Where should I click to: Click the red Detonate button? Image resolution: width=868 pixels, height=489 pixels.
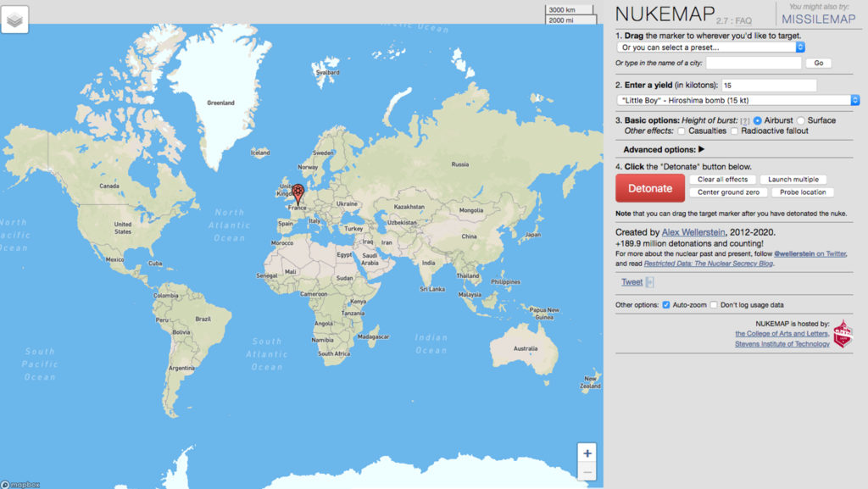point(650,188)
